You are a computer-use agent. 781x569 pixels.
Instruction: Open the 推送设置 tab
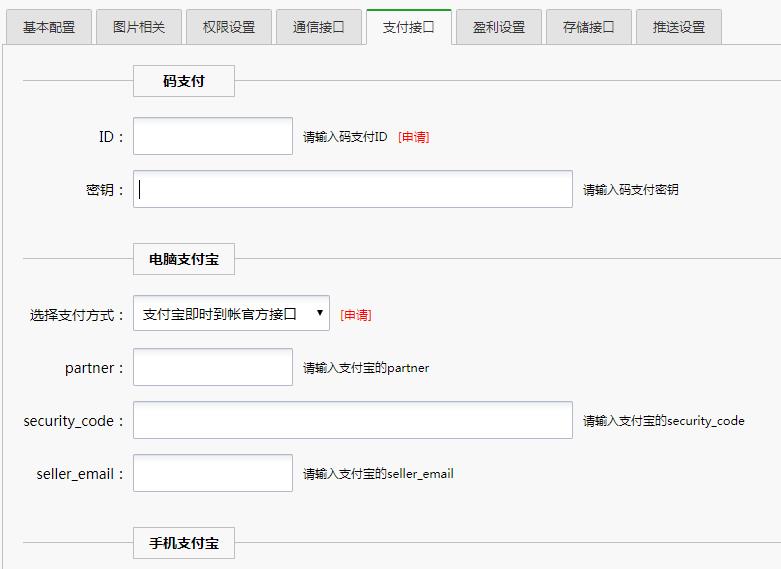point(679,27)
